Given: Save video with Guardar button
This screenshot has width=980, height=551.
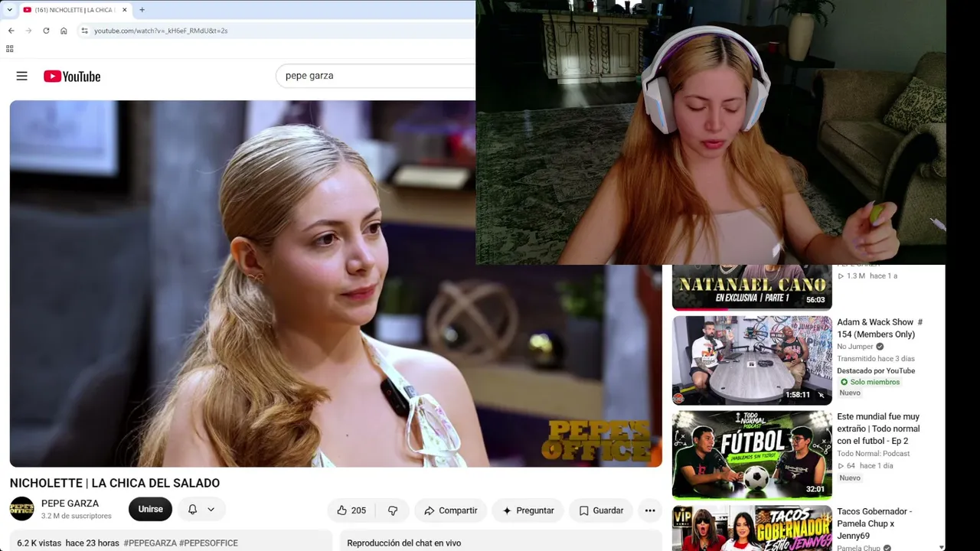Looking at the screenshot, I should [601, 510].
